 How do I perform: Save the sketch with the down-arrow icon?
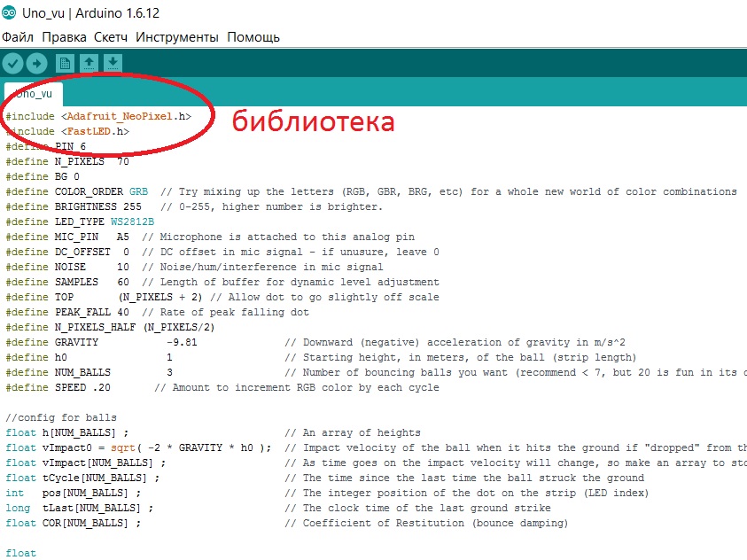[x=113, y=63]
